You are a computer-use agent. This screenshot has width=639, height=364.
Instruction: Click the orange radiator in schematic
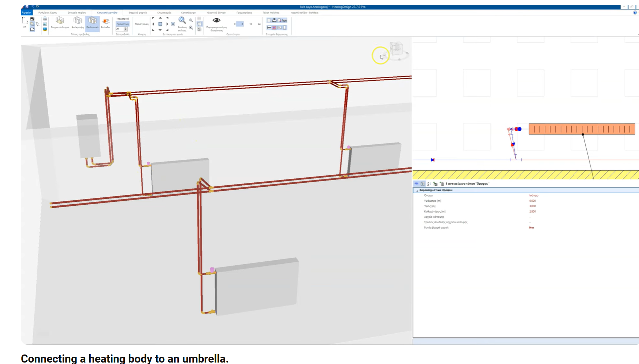pyautogui.click(x=582, y=129)
